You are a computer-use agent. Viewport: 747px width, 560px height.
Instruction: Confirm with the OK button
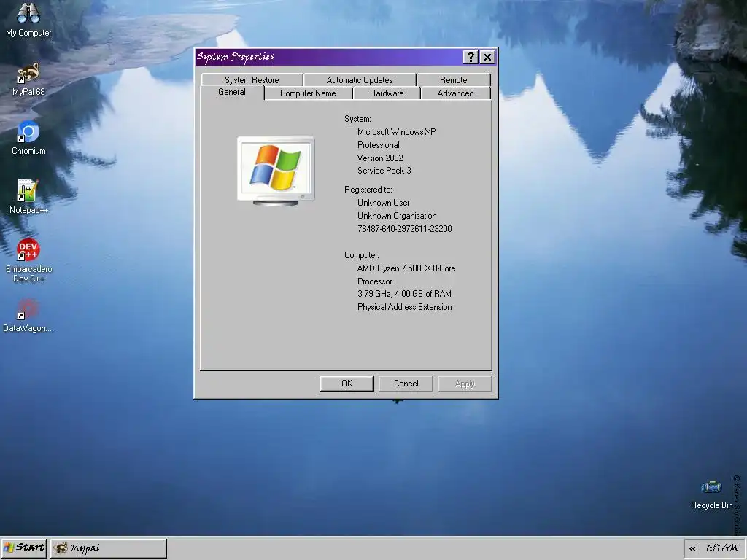(347, 384)
